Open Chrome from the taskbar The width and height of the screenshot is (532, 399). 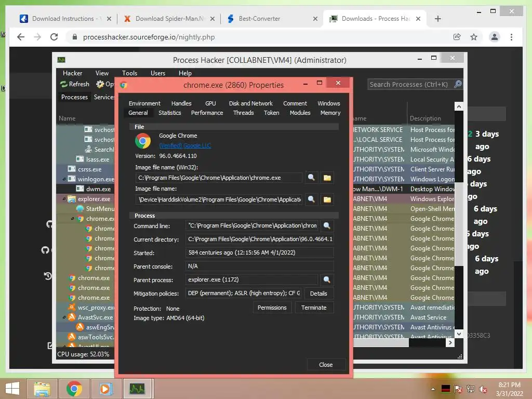[74, 389]
